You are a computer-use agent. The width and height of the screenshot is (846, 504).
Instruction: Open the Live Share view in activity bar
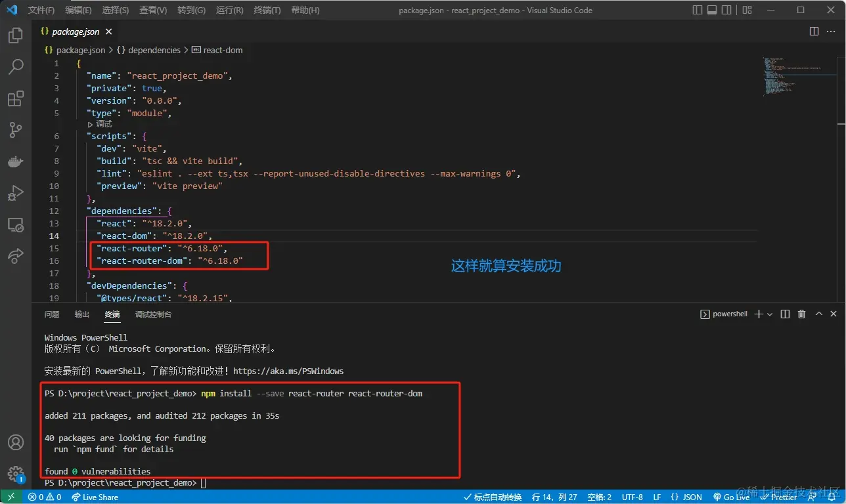point(16,256)
